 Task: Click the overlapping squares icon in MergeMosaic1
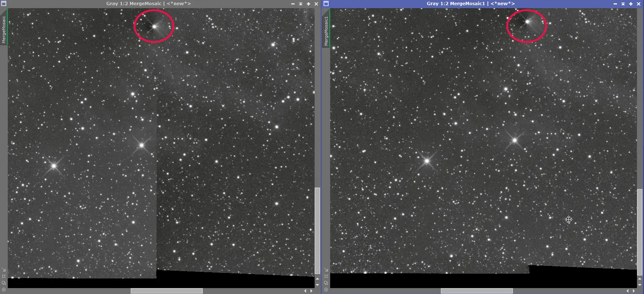(326, 283)
